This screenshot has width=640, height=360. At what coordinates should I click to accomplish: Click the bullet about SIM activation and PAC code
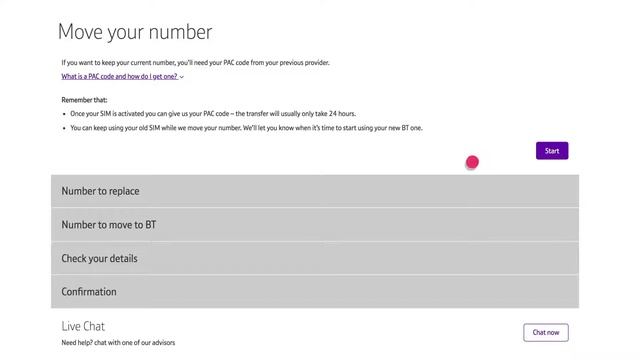[213, 113]
